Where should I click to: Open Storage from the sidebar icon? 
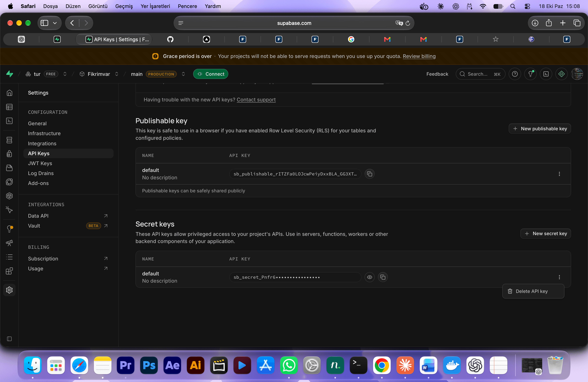(9, 168)
